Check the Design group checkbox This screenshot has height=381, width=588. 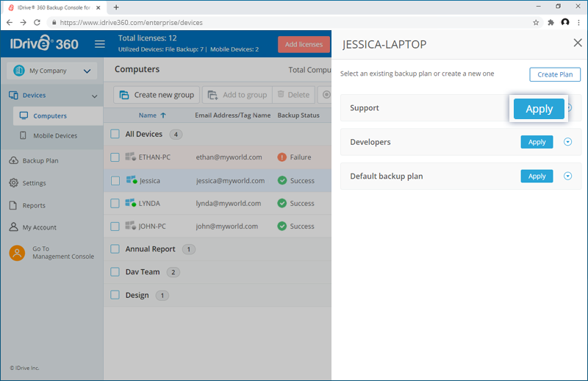[x=115, y=295]
